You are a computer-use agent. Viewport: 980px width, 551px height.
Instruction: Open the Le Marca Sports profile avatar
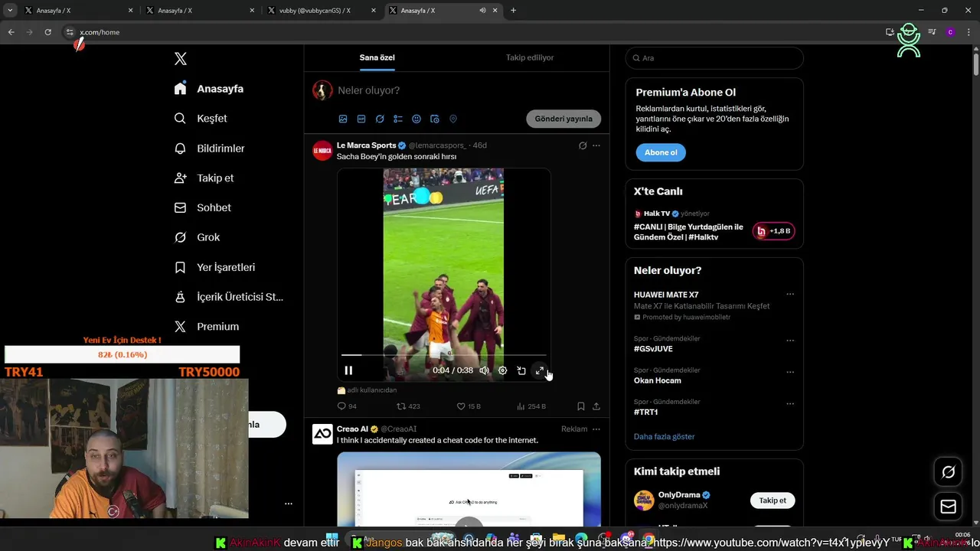pos(322,151)
